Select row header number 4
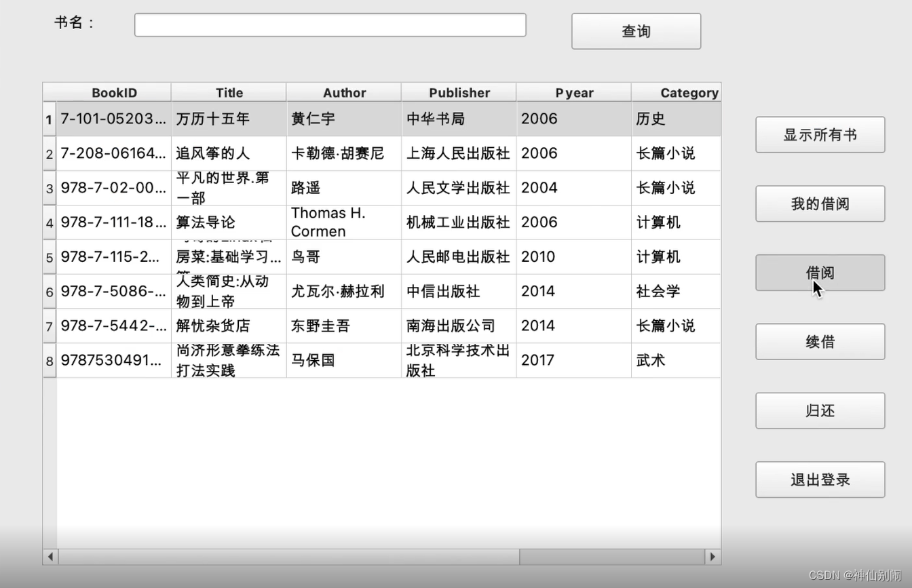 pyautogui.click(x=50, y=222)
